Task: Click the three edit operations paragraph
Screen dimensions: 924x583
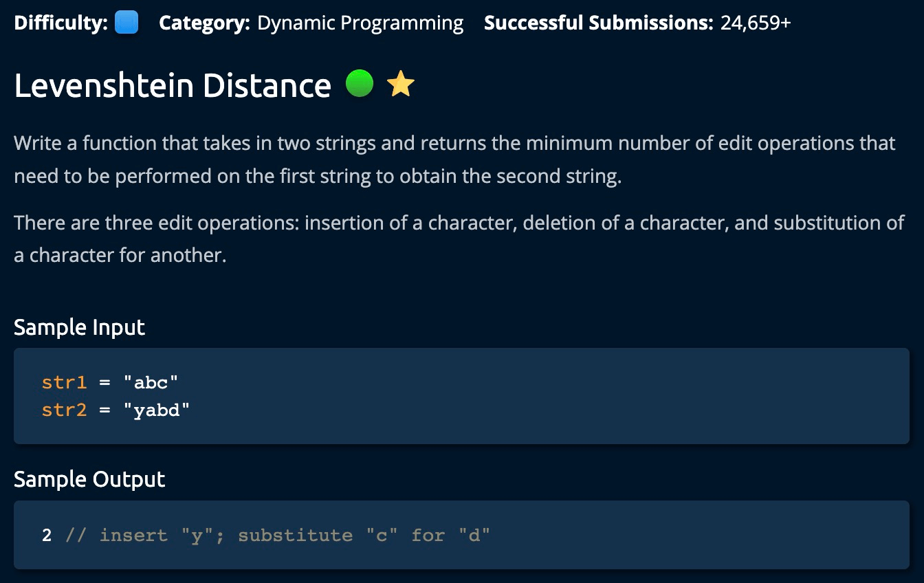Action: tap(459, 239)
